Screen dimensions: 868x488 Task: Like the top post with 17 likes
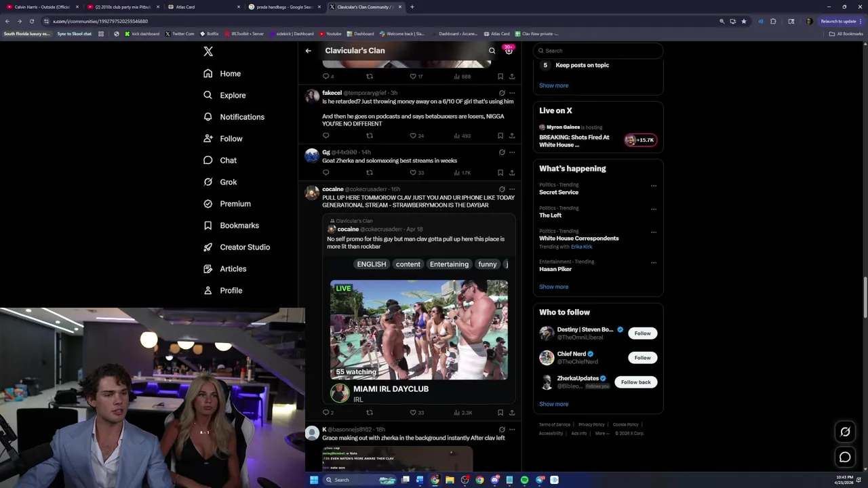417,77
